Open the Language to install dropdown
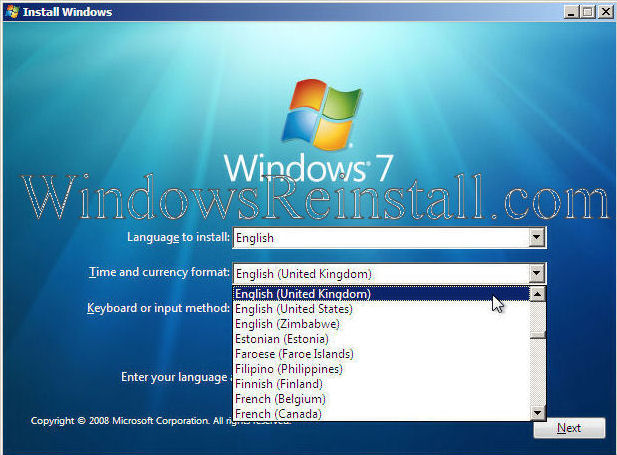 coord(537,238)
